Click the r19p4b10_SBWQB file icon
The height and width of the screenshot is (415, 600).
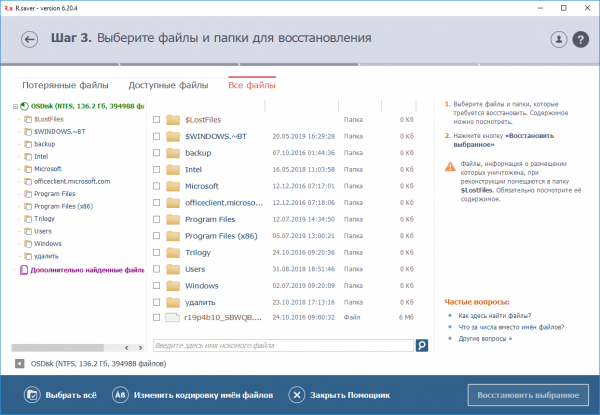pyautogui.click(x=172, y=317)
